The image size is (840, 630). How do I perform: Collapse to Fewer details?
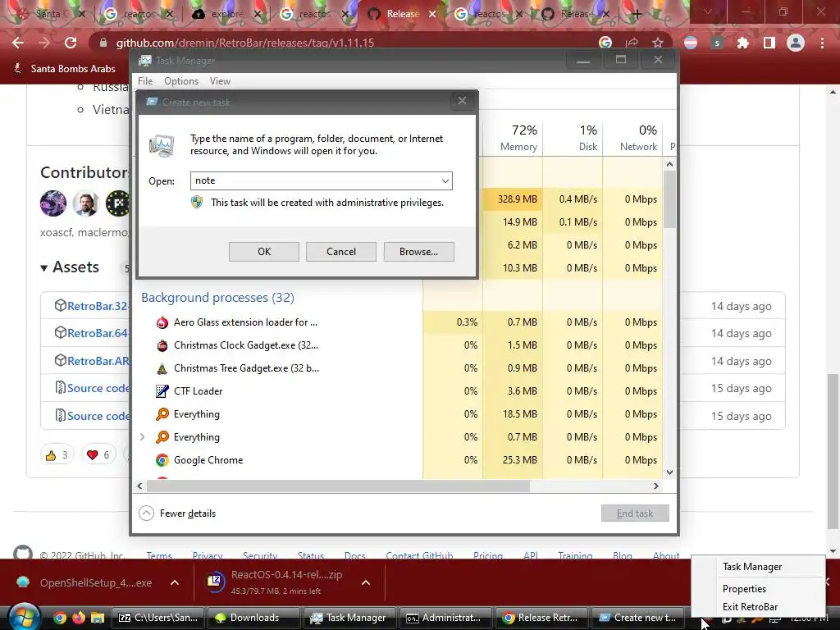(177, 514)
